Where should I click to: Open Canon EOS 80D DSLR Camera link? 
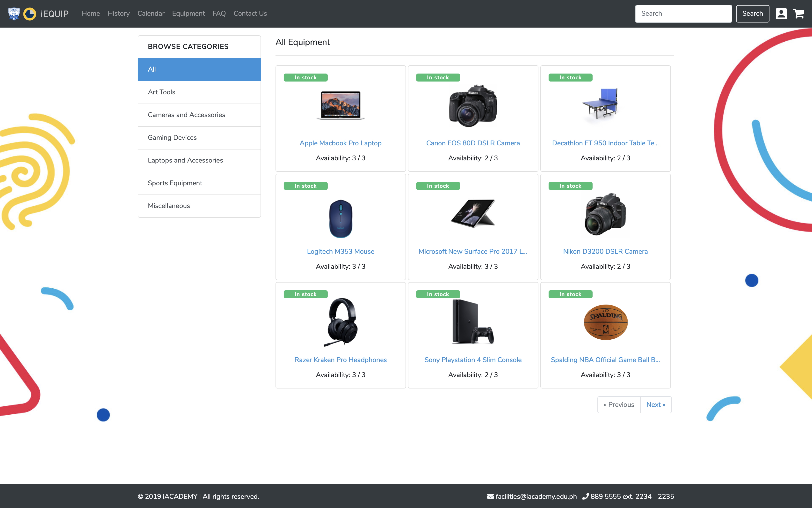tap(473, 143)
